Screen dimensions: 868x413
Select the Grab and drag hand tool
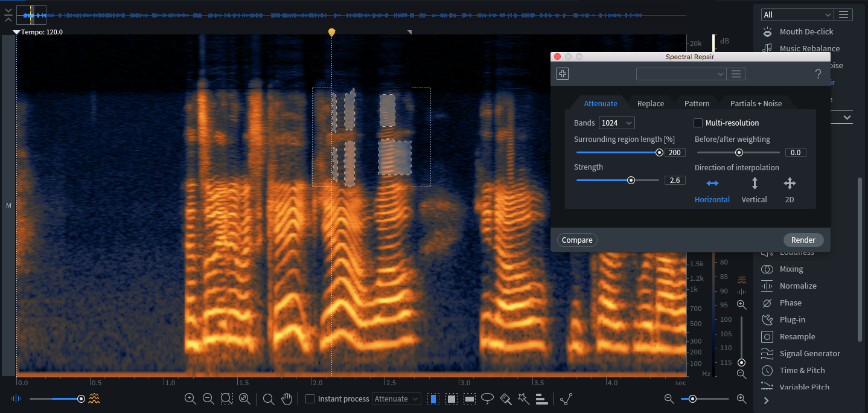[287, 399]
